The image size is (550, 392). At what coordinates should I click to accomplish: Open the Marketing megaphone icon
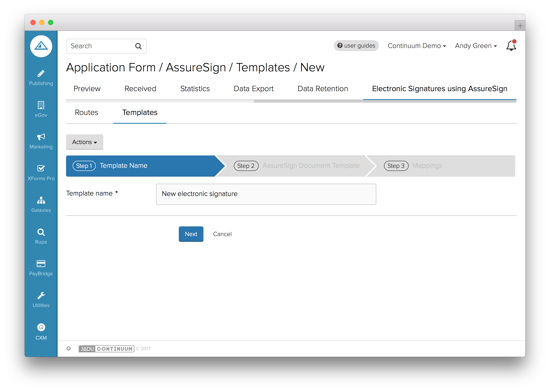(x=41, y=137)
